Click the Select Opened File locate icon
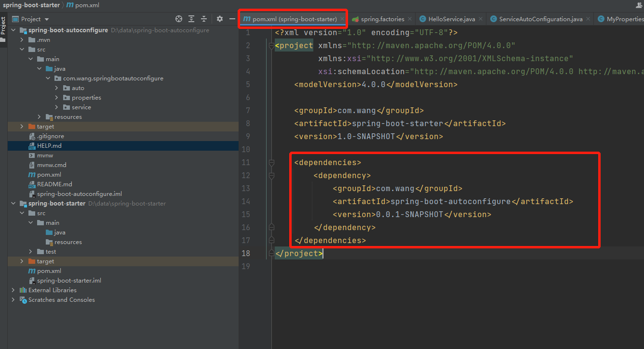Image resolution: width=644 pixels, height=349 pixels. point(179,19)
